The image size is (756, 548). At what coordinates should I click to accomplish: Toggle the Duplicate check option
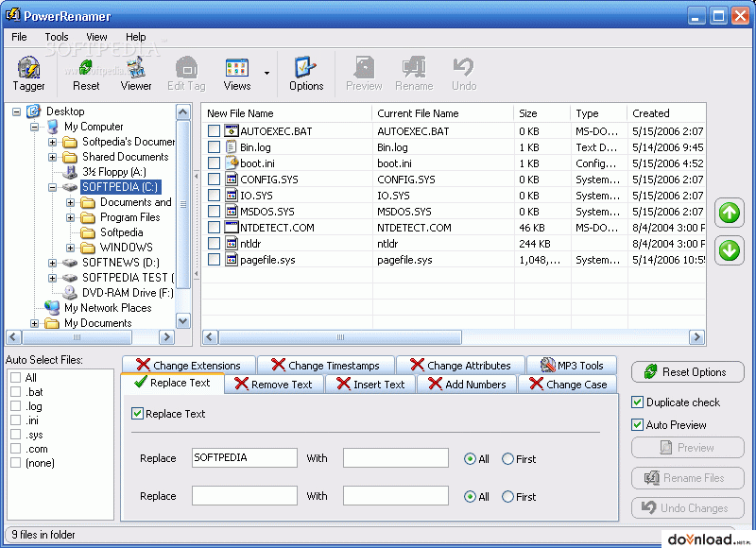click(x=637, y=402)
